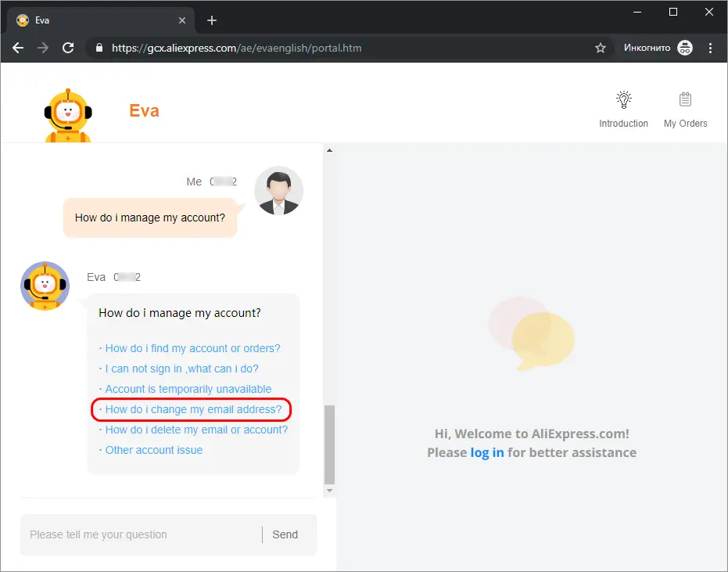Image resolution: width=728 pixels, height=572 pixels.
Task: Close the Eva browser tab
Action: coord(182,20)
